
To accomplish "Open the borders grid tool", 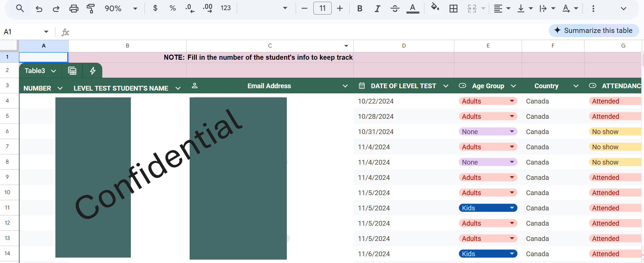I will coord(453,8).
